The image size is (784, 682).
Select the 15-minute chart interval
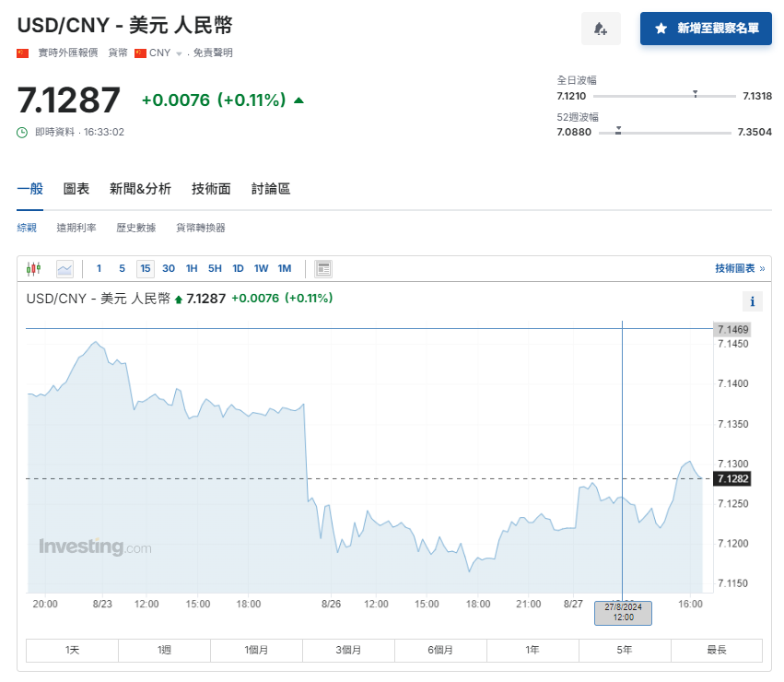point(145,269)
